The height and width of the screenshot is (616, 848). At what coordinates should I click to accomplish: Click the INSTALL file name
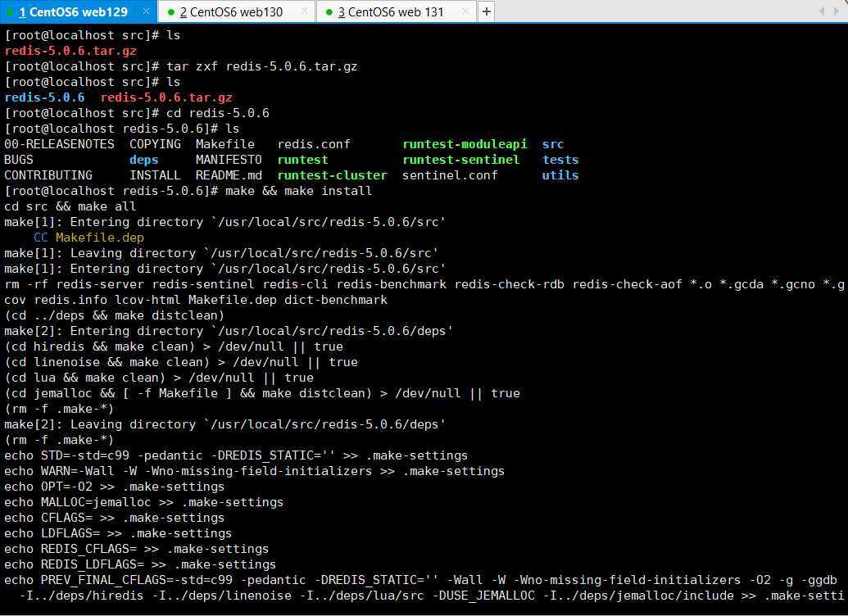pyautogui.click(x=155, y=175)
